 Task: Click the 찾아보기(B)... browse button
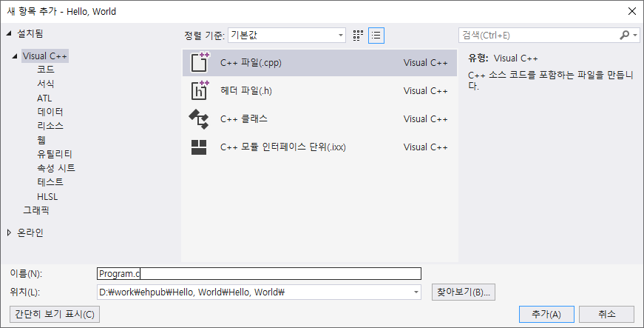(464, 292)
